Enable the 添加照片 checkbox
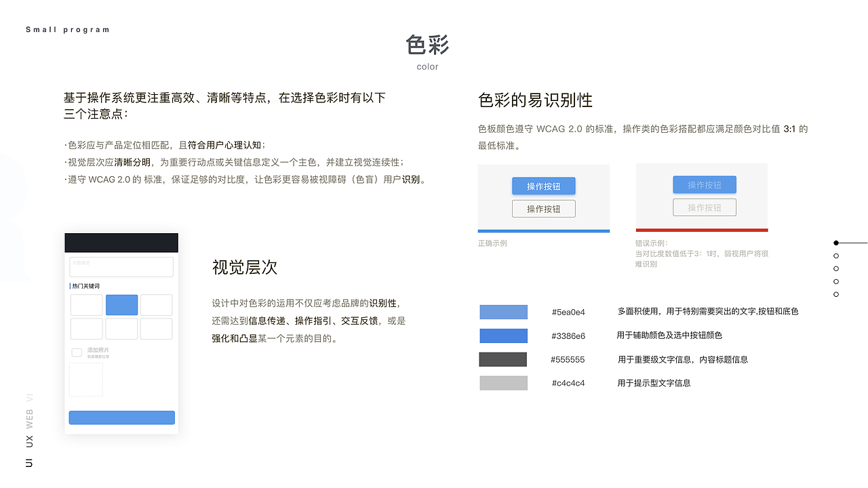 [x=77, y=352]
